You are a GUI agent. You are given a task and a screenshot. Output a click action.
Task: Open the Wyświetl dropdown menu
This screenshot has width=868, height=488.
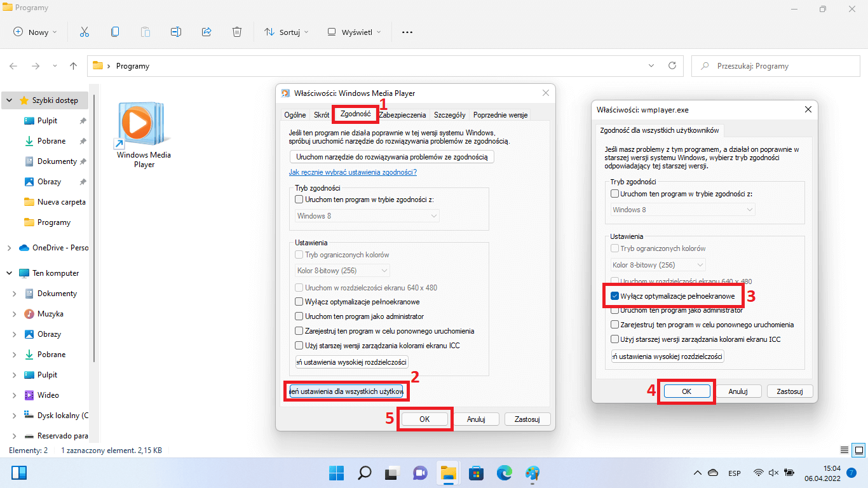(x=355, y=32)
